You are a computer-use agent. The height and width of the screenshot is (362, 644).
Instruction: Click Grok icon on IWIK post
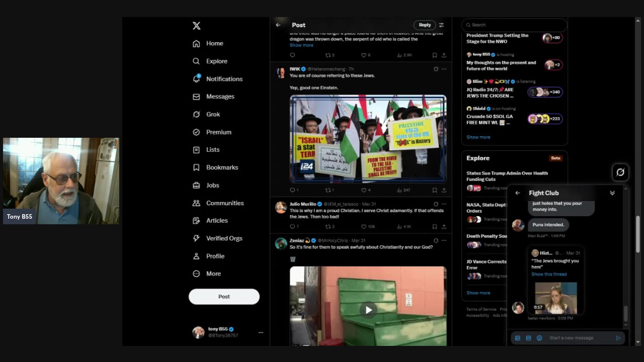point(436,69)
